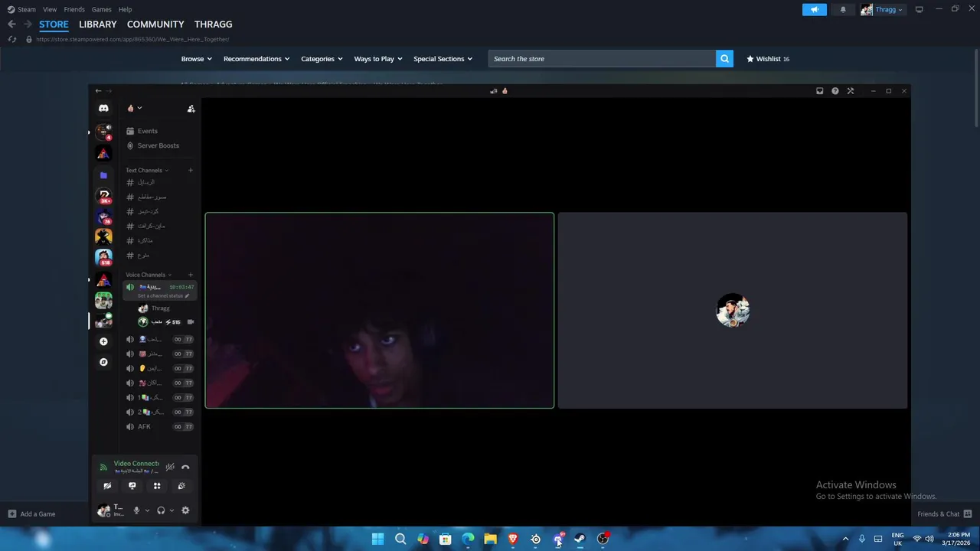Toggle noise suppression next to Video Connected
Viewport: 980px width, 551px height.
click(x=170, y=467)
